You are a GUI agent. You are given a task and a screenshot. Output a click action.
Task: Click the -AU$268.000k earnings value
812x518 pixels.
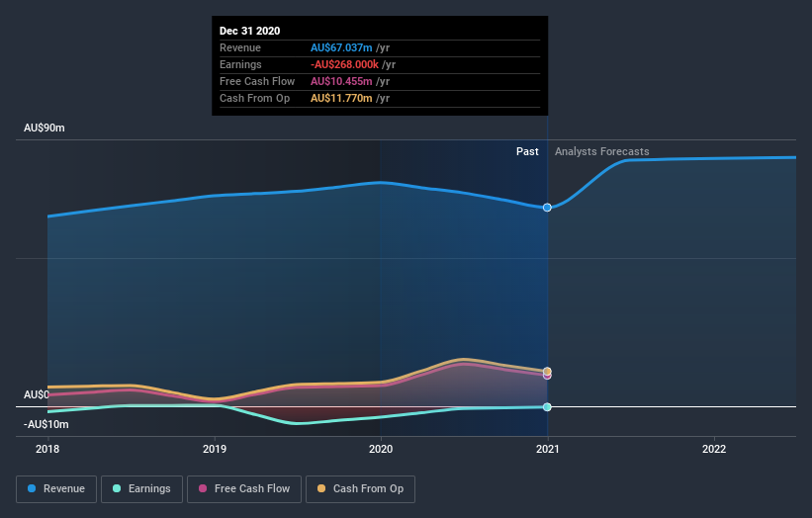pyautogui.click(x=344, y=64)
